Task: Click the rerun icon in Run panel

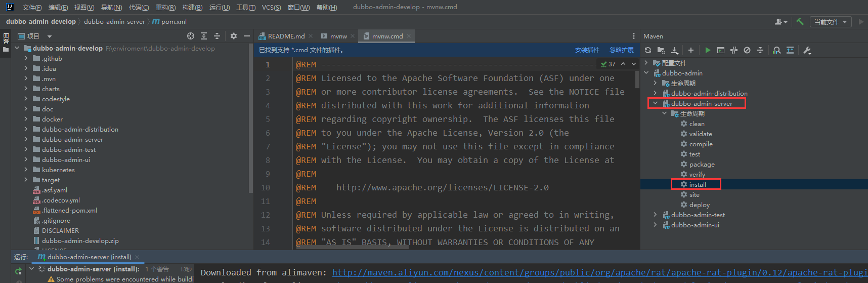Action: (19, 271)
